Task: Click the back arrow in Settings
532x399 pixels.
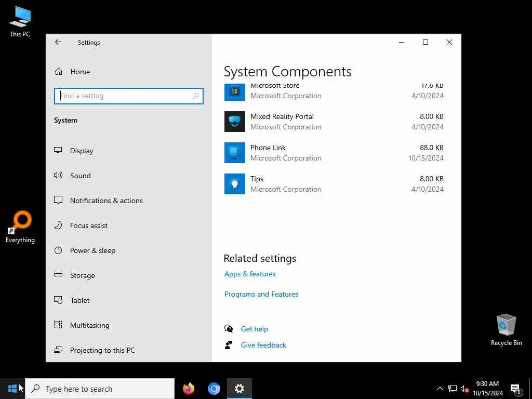Action: click(x=58, y=42)
